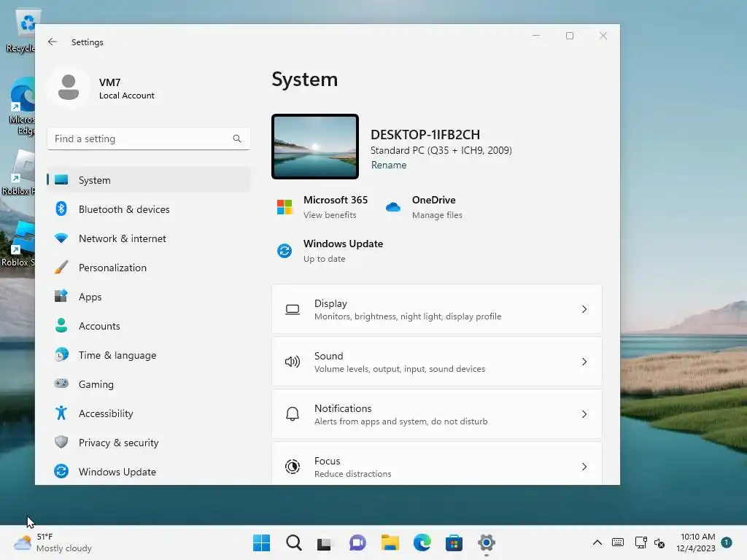The image size is (747, 560).
Task: Launch Microsoft Edge from the taskbar
Action: [422, 542]
